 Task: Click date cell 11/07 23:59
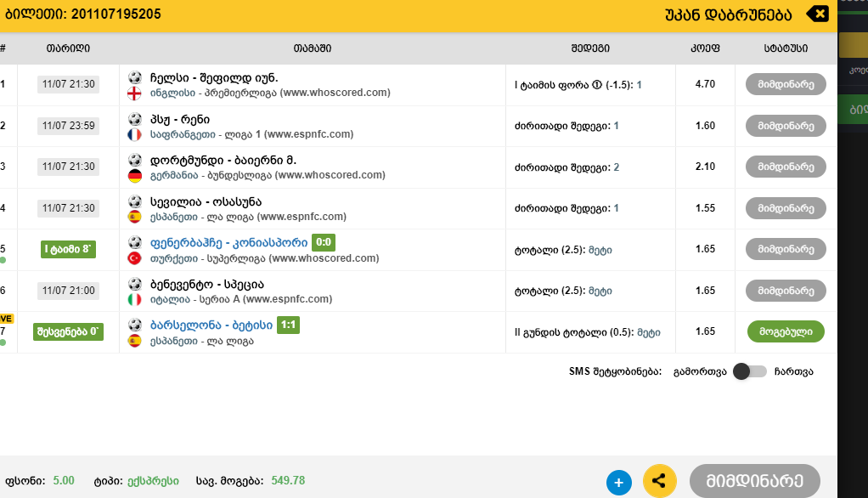[x=68, y=126]
